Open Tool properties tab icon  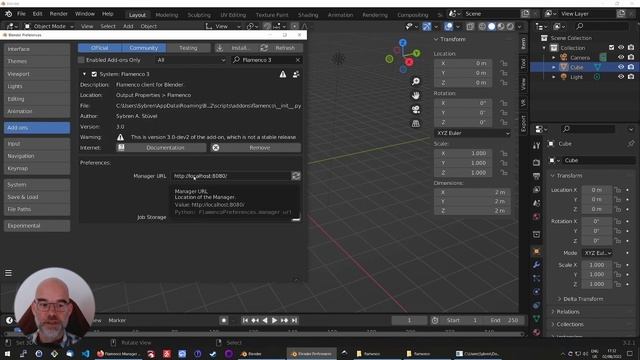click(x=536, y=146)
